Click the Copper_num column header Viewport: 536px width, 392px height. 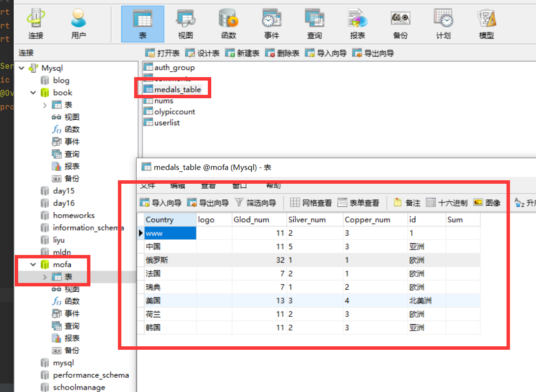pos(375,220)
